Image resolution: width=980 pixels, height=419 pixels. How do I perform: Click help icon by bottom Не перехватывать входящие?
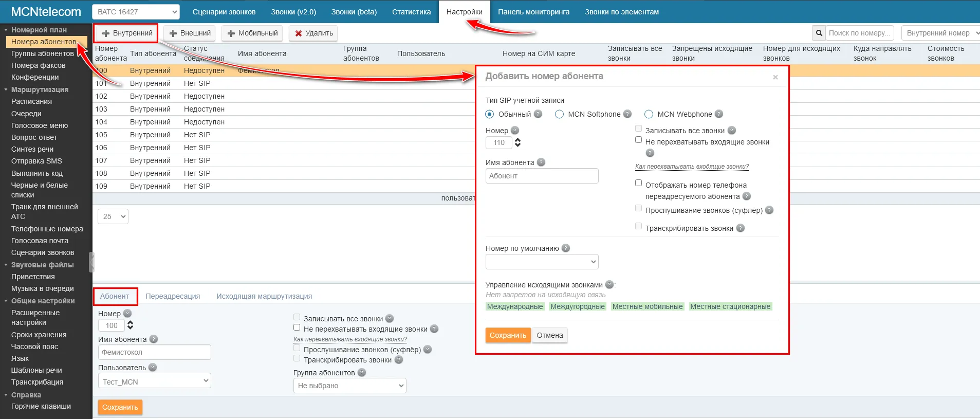tap(434, 329)
